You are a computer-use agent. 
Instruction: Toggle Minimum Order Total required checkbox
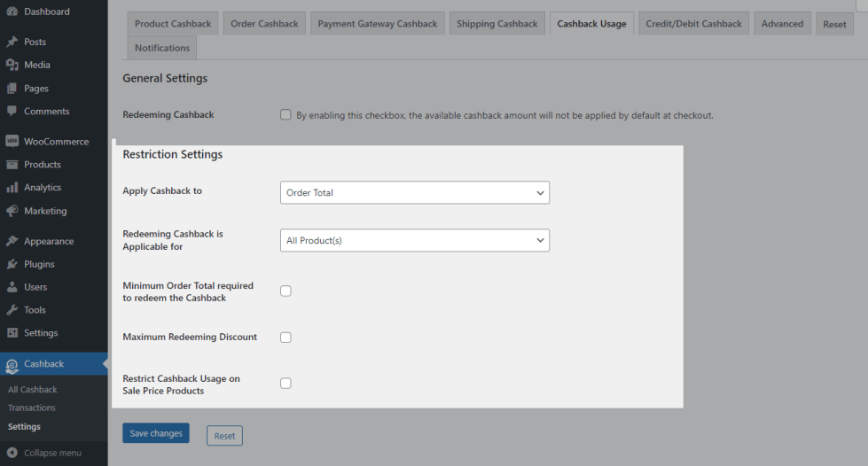(x=285, y=291)
